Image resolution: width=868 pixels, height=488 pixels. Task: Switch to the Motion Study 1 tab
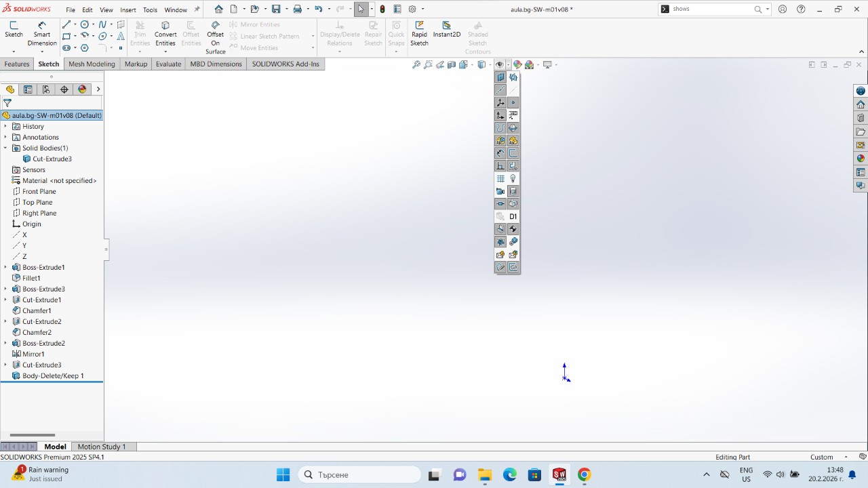click(x=102, y=447)
